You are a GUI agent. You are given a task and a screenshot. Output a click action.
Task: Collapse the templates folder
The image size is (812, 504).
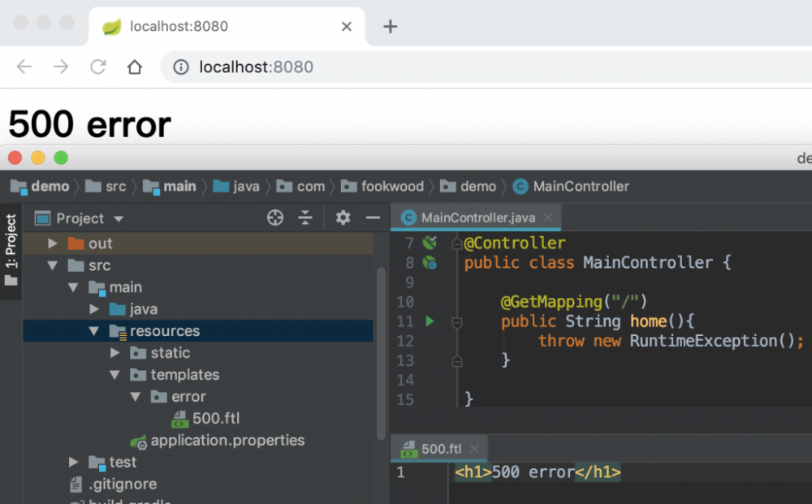click(115, 375)
